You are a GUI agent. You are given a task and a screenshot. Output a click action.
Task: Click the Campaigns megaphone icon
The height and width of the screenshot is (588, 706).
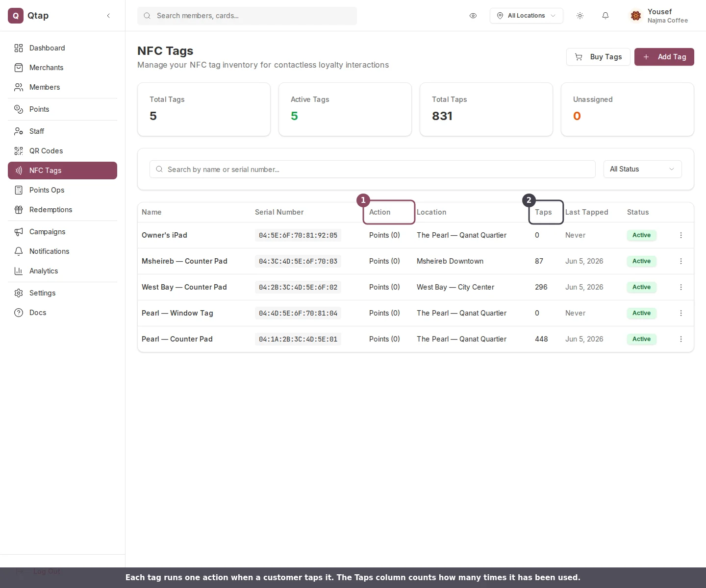19,232
